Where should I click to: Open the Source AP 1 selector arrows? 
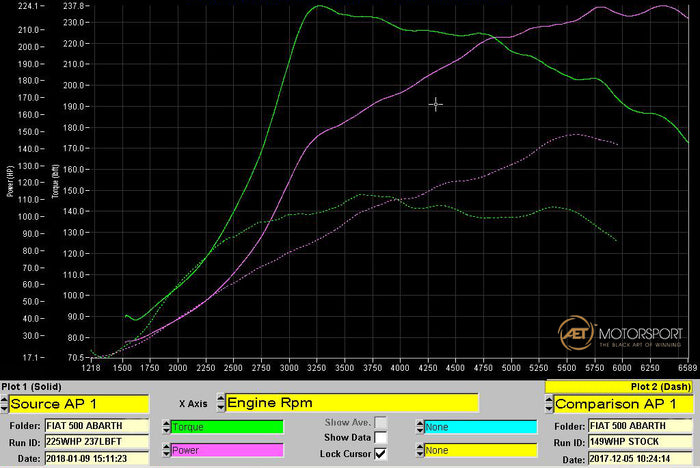pos(5,403)
